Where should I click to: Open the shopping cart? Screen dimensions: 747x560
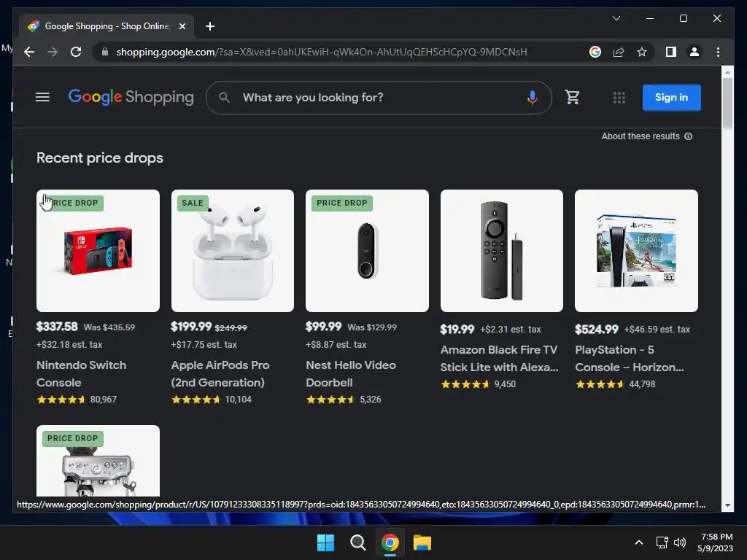tap(572, 97)
